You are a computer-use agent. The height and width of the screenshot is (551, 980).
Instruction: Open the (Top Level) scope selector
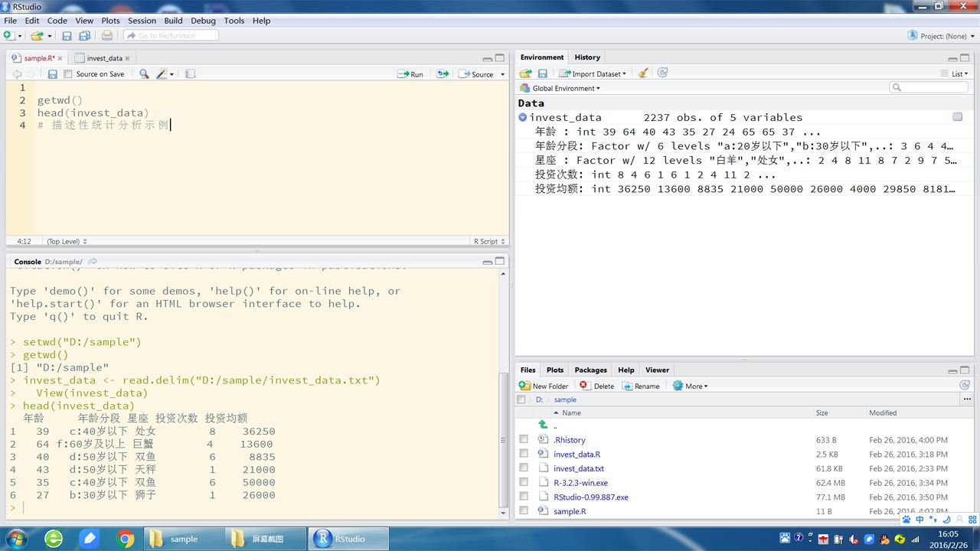click(x=67, y=241)
